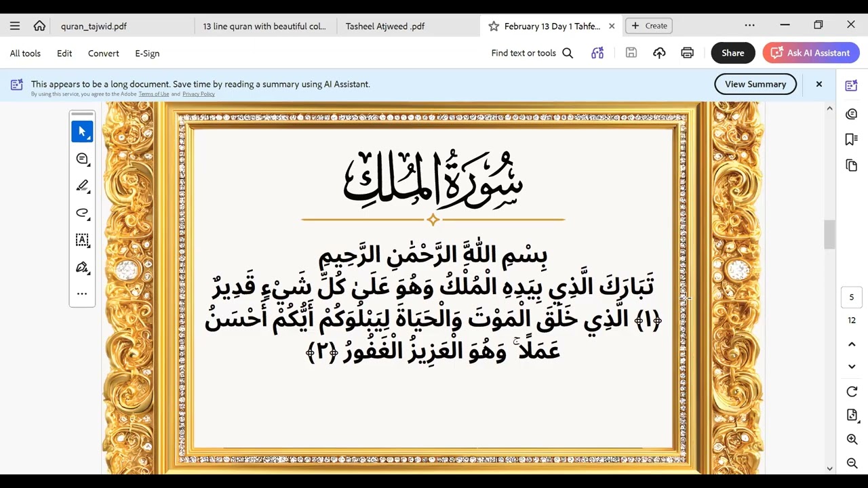This screenshot has height=488, width=868.
Task: Click the Save icon
Action: (631, 53)
